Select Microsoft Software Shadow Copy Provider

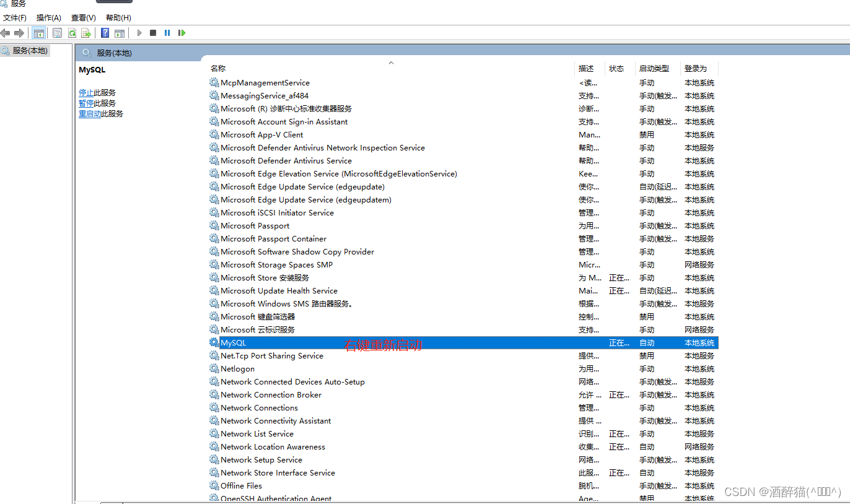click(x=297, y=251)
